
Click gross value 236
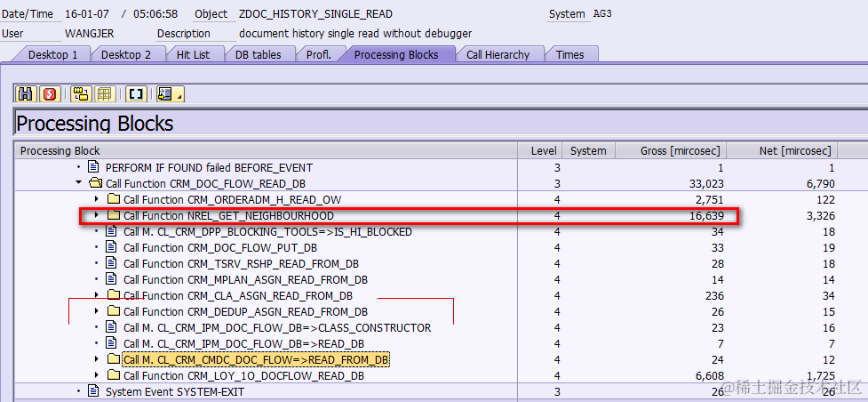click(714, 295)
